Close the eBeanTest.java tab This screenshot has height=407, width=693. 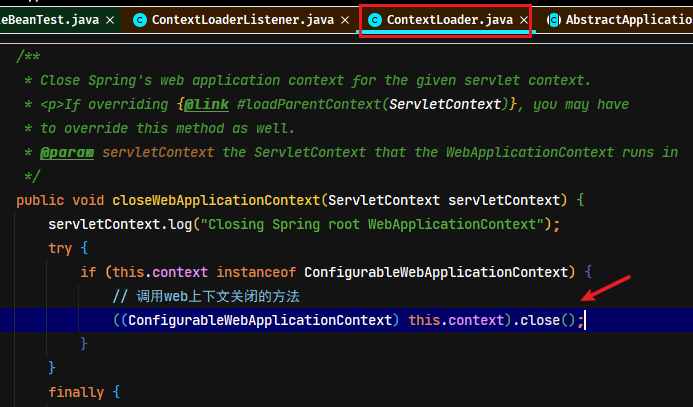click(110, 20)
